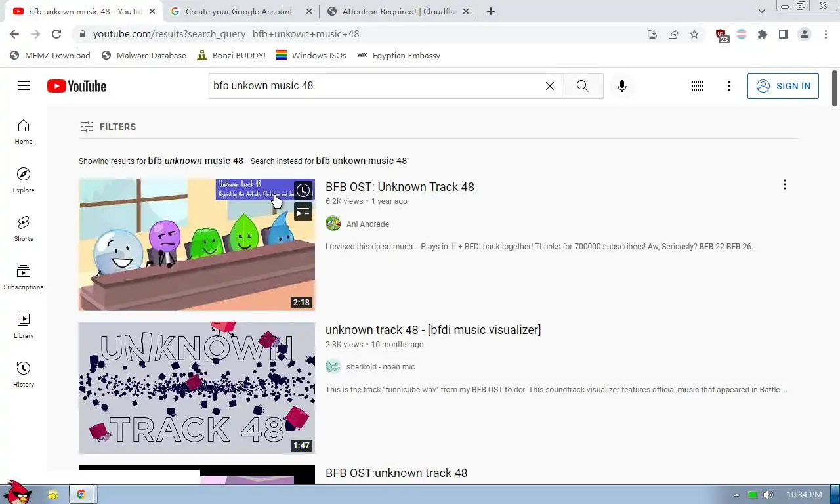Open action menu for BFB OST video
The height and width of the screenshot is (504, 840).
(x=784, y=185)
